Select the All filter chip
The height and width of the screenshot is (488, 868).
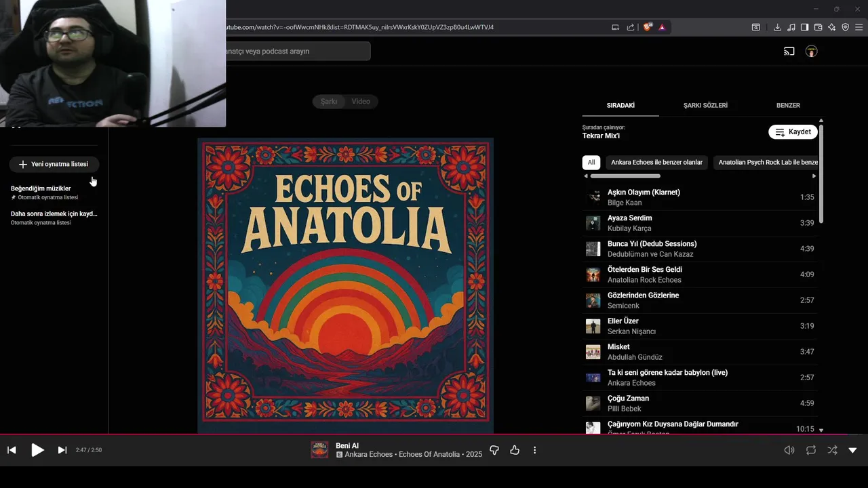pos(591,163)
